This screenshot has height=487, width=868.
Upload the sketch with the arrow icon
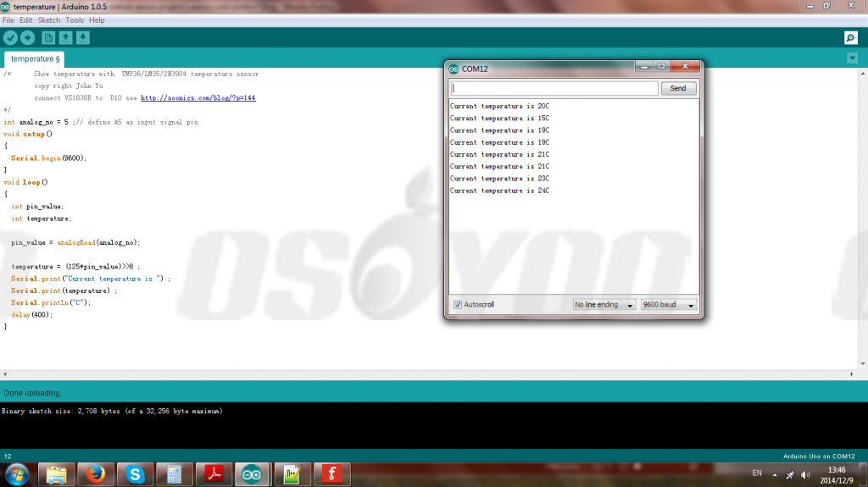pos(27,38)
